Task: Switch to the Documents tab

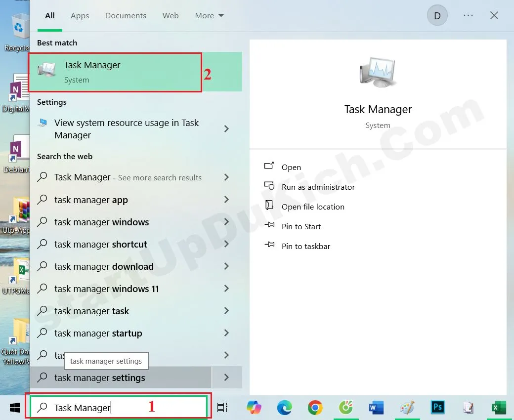Action: [126, 15]
